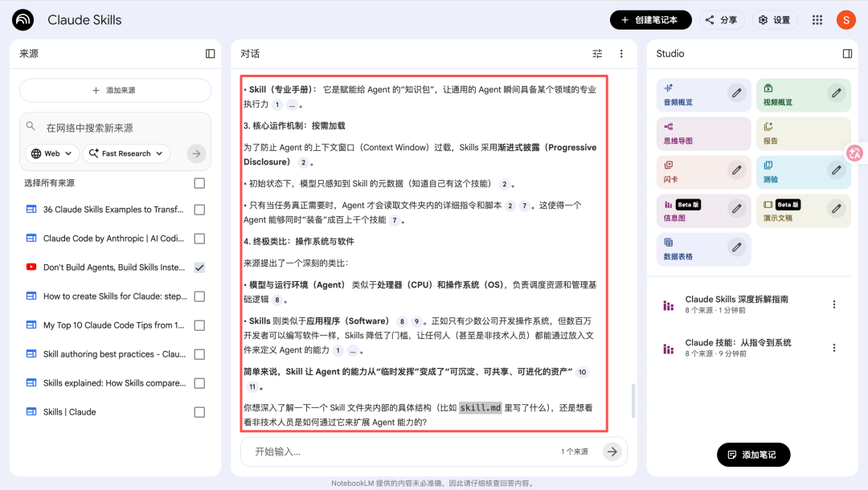Submit the web source search arrow
Viewport: 868px width, 490px height.
click(196, 153)
